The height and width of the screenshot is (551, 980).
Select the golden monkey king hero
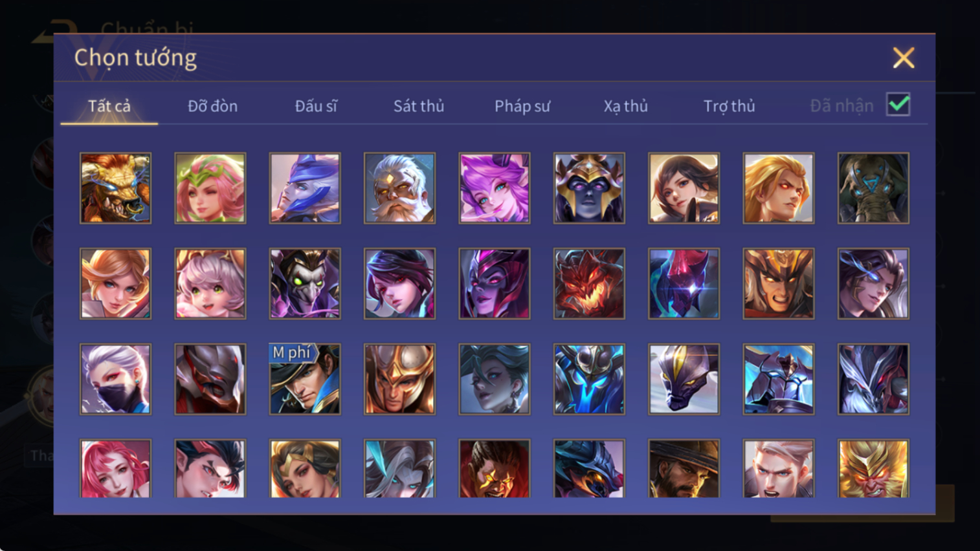pyautogui.click(x=873, y=469)
